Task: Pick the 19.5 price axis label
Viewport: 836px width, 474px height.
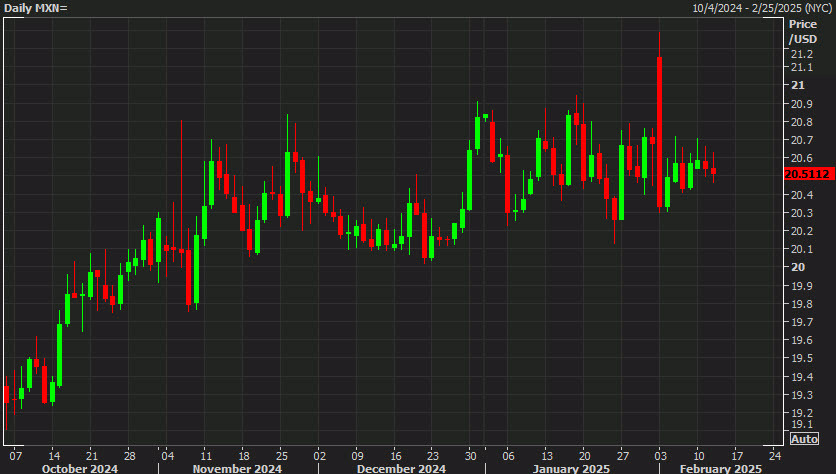Action: pos(802,359)
